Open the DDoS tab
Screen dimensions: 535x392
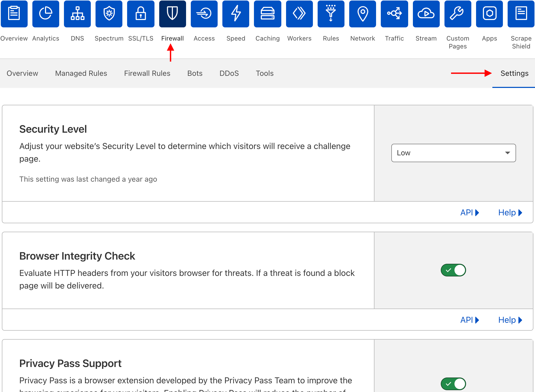229,73
